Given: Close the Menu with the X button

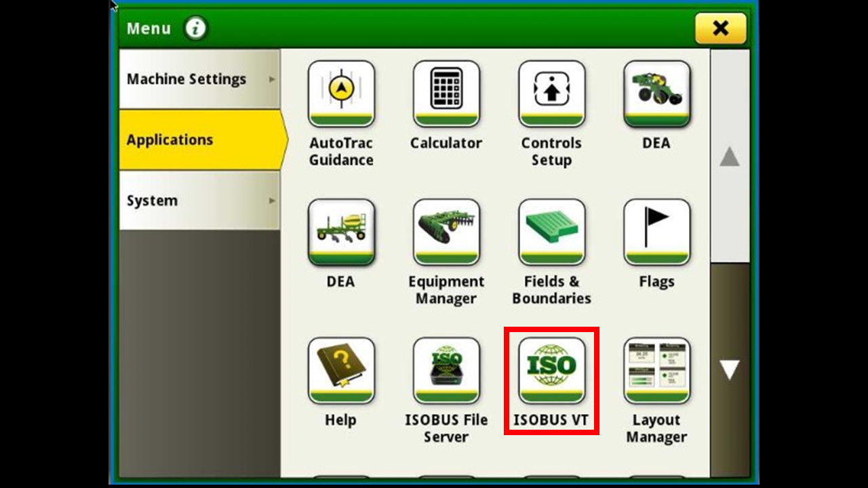Looking at the screenshot, I should (x=720, y=28).
